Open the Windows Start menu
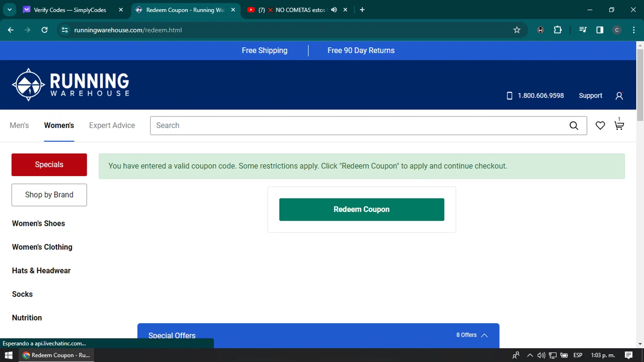Image resolution: width=644 pixels, height=362 pixels. pyautogui.click(x=9, y=355)
